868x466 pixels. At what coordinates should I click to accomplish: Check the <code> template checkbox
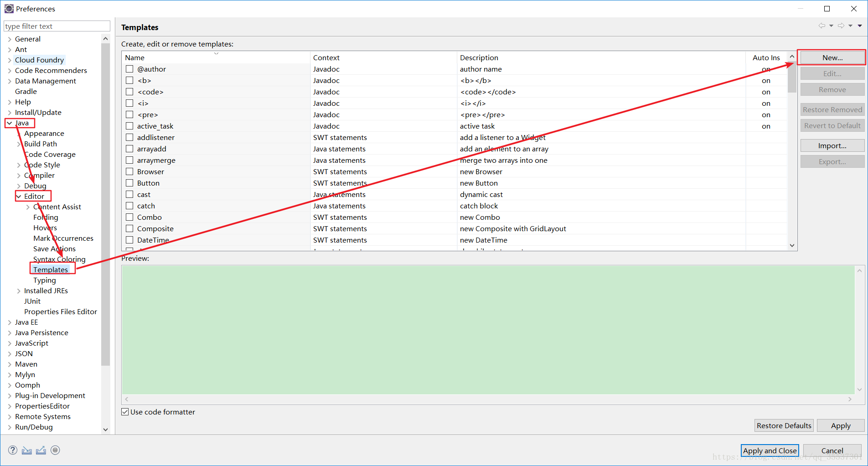[x=129, y=92]
